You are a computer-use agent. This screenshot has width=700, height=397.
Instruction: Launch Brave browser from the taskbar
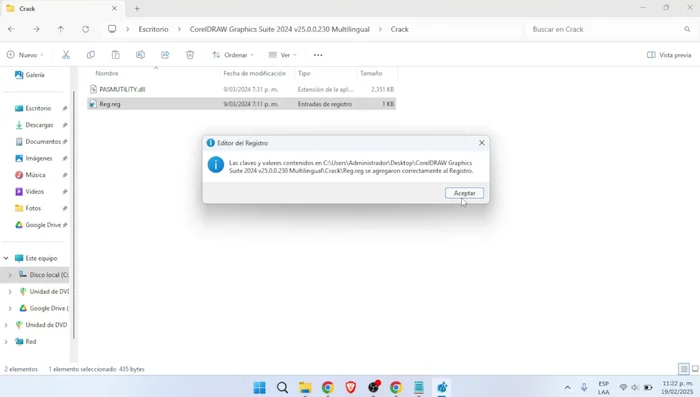(350, 387)
